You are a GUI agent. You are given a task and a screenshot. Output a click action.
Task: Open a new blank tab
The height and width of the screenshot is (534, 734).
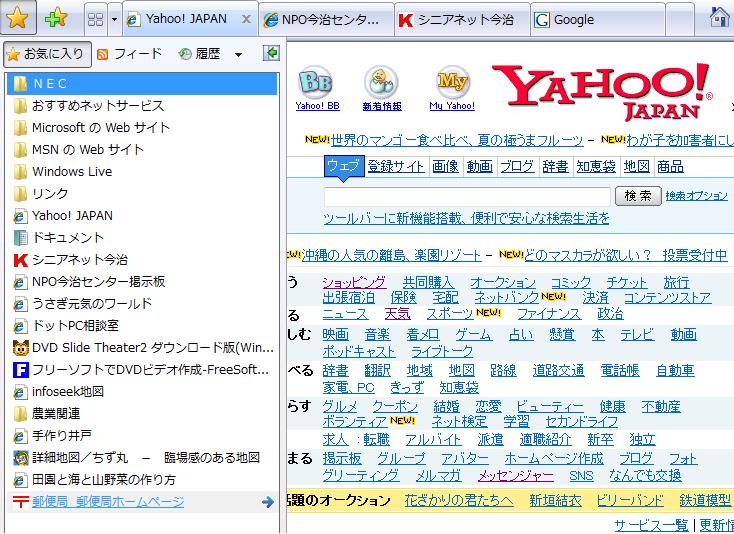(x=680, y=20)
